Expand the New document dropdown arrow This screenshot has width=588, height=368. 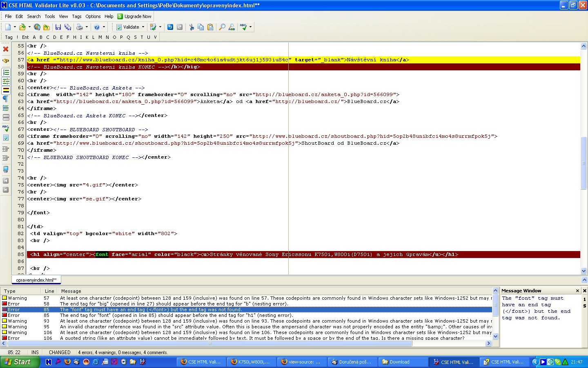[15, 27]
